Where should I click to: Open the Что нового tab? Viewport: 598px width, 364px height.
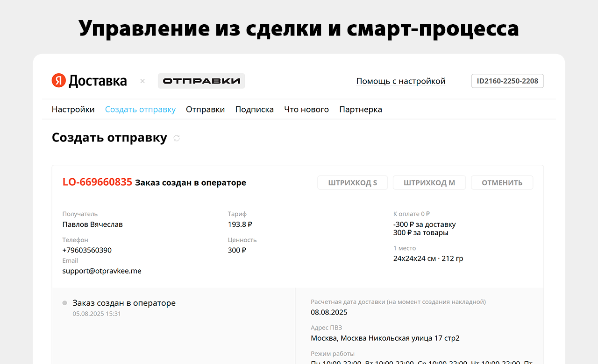pyautogui.click(x=306, y=109)
